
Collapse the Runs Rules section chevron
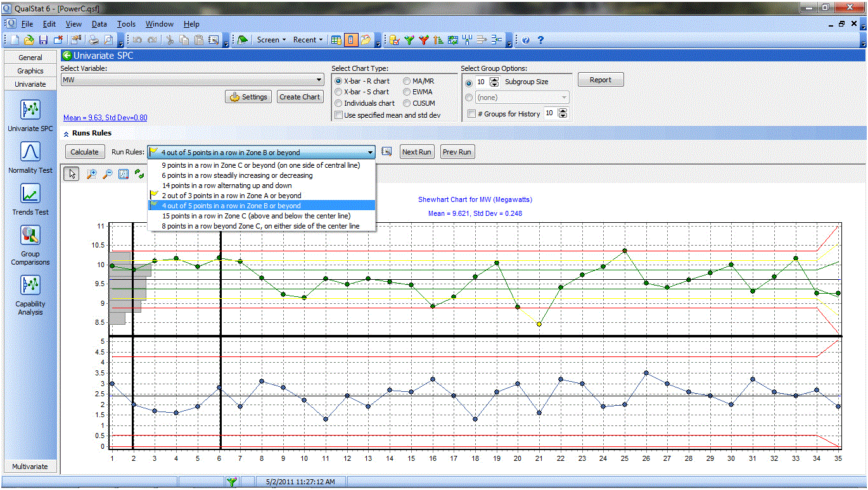coord(65,134)
